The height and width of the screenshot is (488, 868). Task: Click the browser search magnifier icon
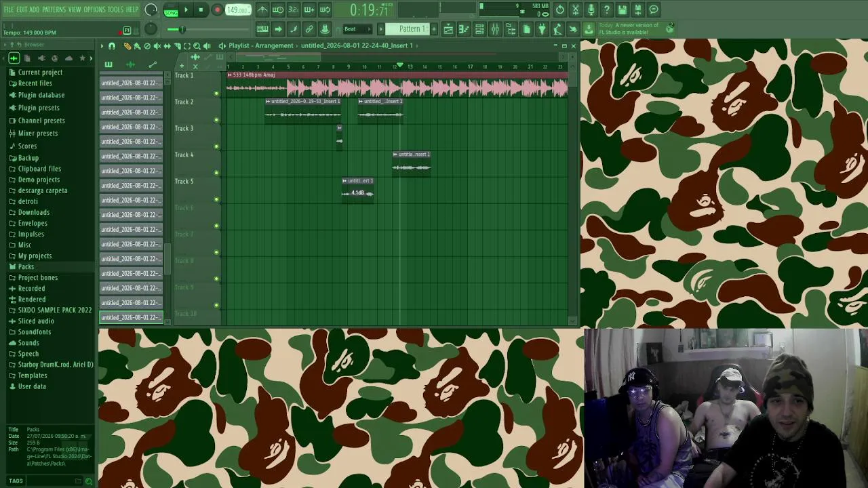coord(88,481)
